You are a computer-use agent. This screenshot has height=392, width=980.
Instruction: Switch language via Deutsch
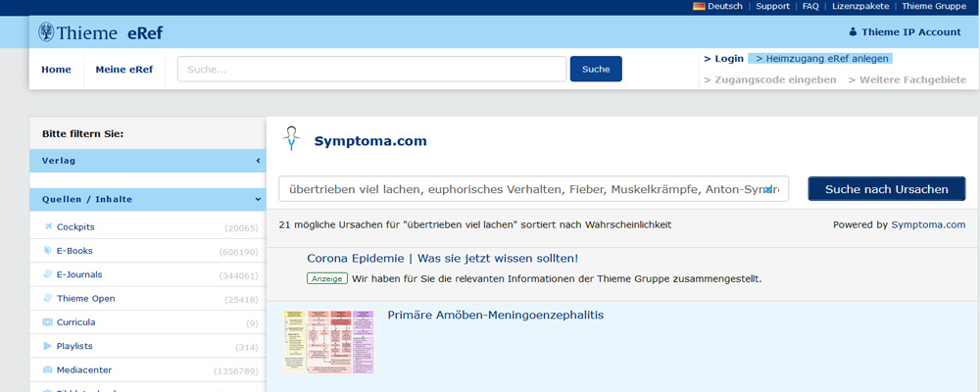tap(725, 6)
